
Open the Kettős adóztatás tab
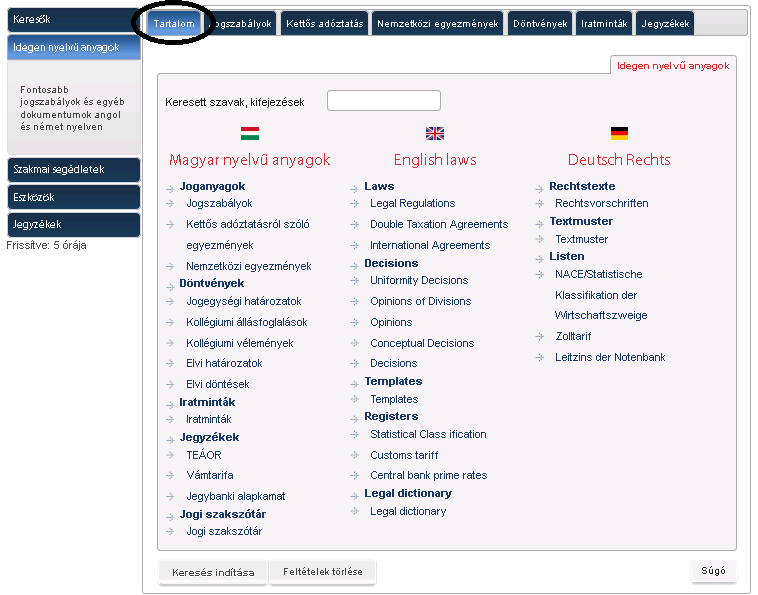(x=324, y=23)
